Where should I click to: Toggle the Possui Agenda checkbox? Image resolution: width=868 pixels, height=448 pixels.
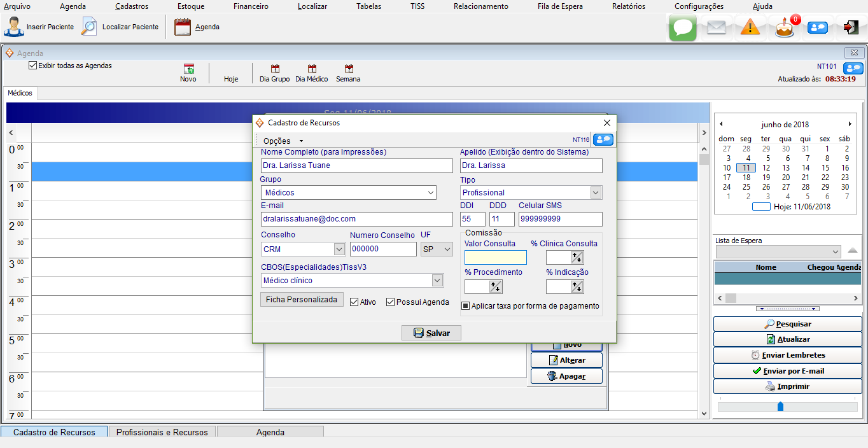391,302
